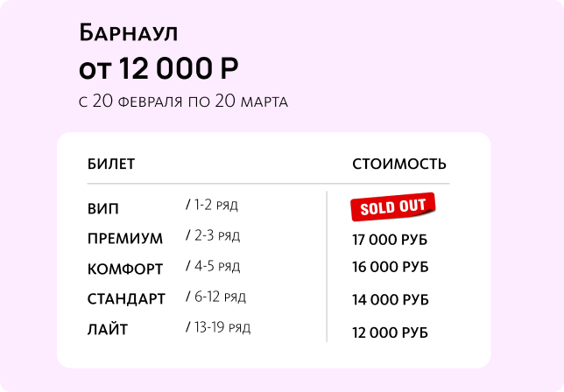Choose the ЛАЙТ ticket type

108,330
